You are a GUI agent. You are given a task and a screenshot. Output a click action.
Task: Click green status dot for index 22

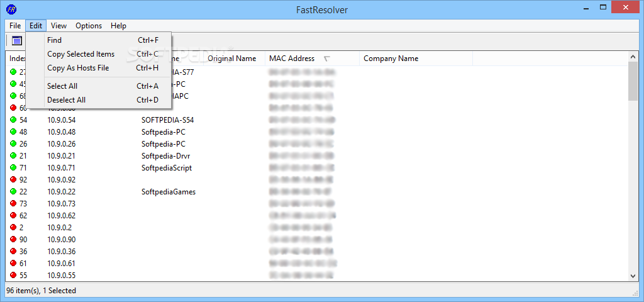(13, 191)
